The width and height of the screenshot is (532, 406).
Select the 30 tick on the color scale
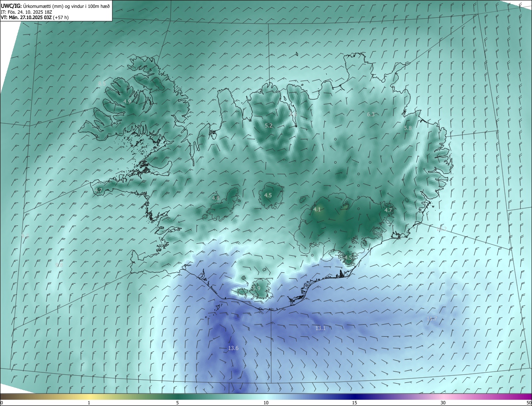(443, 403)
